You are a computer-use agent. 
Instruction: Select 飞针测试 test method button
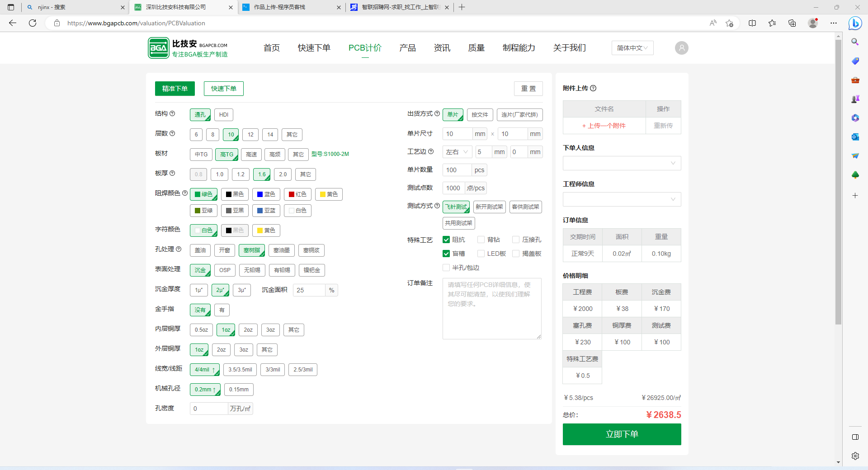click(456, 207)
